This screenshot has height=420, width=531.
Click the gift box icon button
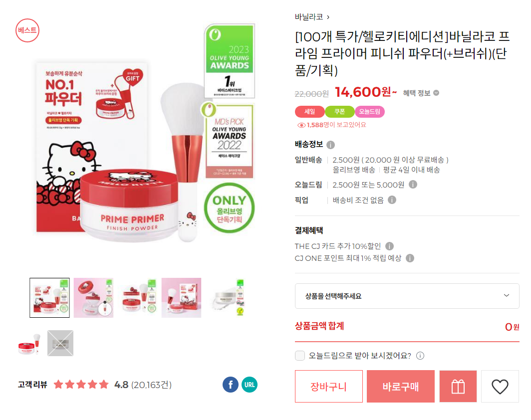click(458, 386)
